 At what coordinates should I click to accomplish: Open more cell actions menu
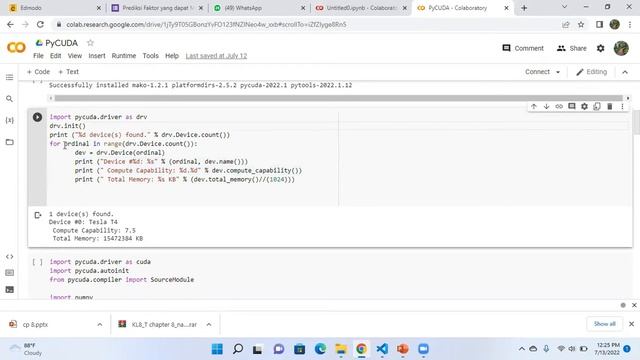(x=622, y=107)
